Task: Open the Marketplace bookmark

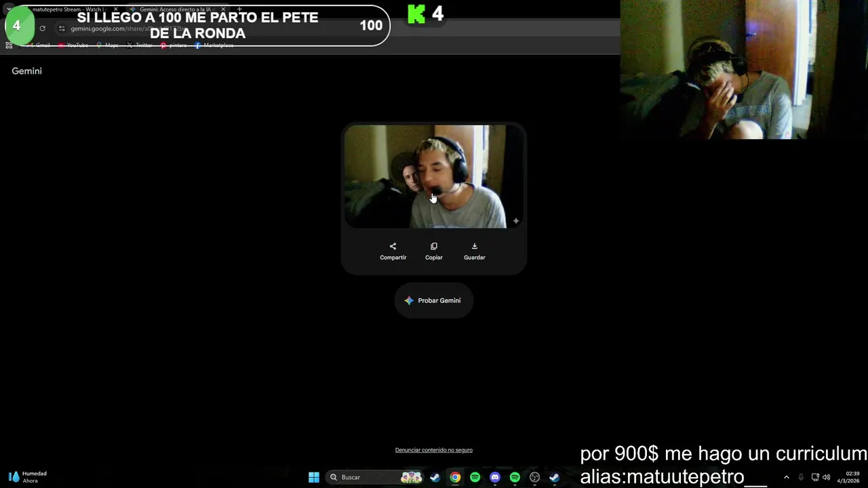Action: [x=214, y=45]
